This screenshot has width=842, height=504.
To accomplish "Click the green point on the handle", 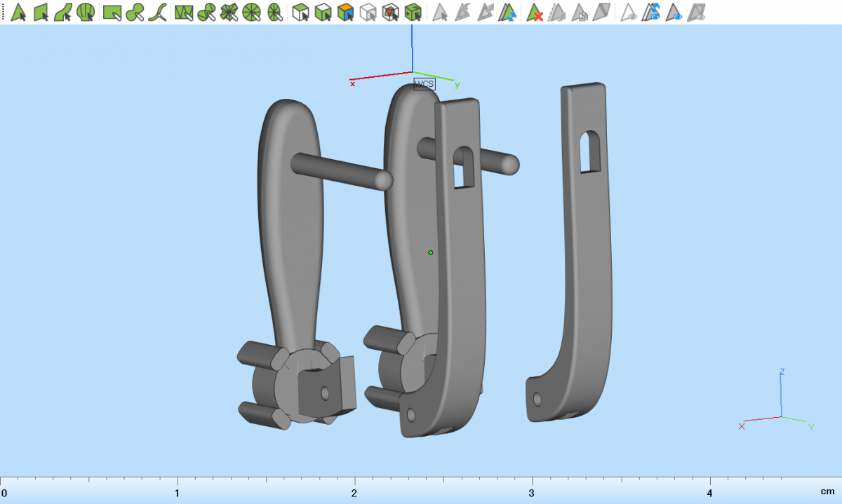I will pos(431,252).
